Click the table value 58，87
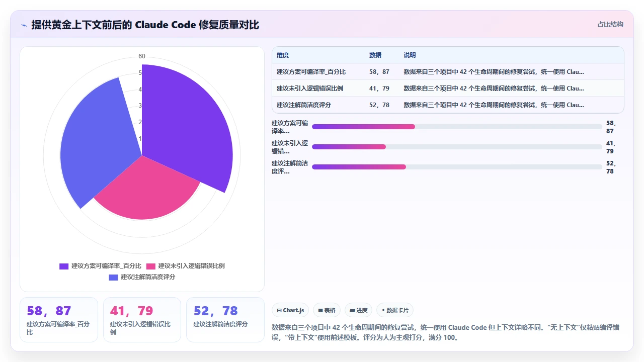The height and width of the screenshot is (362, 644). 379,72
